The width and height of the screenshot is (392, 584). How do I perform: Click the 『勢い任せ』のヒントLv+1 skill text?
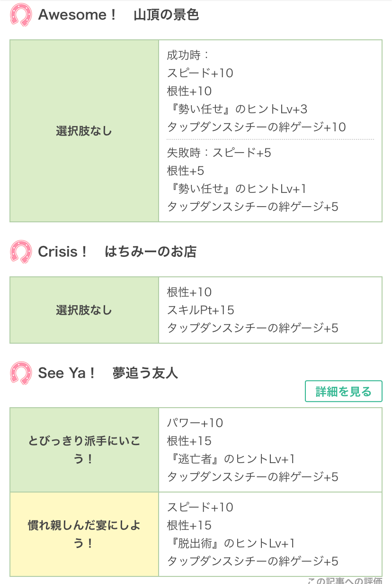pos(237,189)
